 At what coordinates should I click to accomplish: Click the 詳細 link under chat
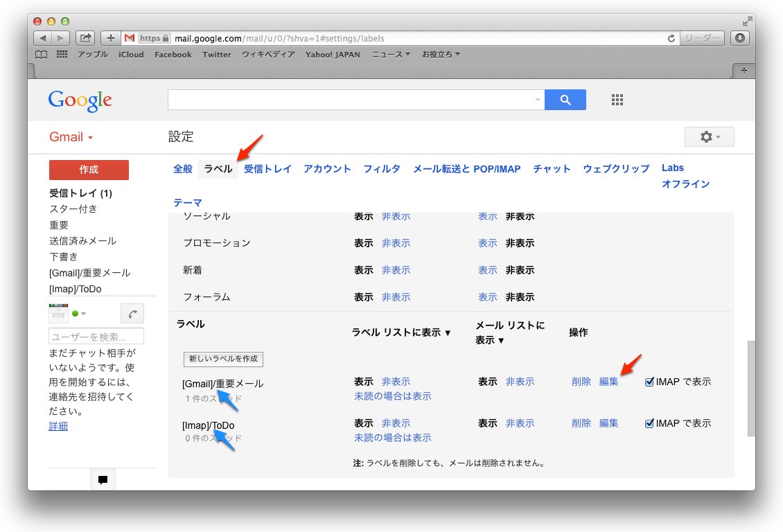click(58, 426)
